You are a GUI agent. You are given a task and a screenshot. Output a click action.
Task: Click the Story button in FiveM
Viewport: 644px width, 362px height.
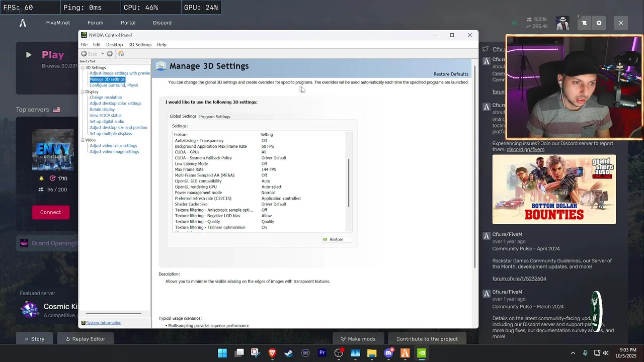(x=34, y=339)
